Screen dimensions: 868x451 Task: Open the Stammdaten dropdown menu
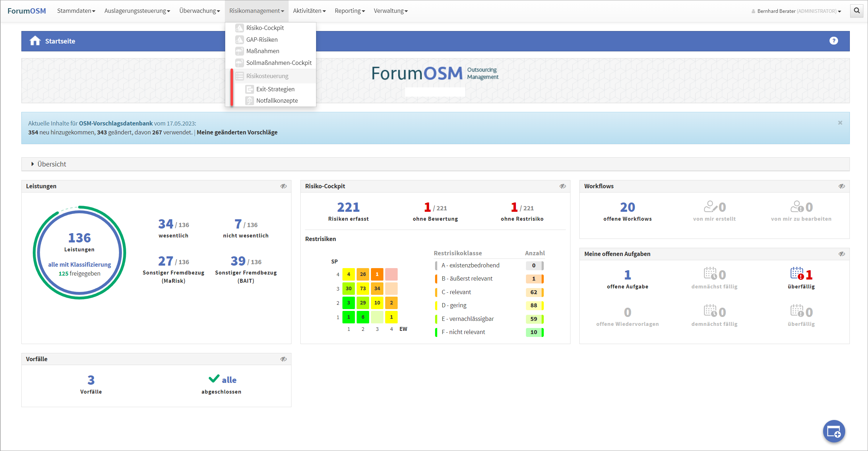tap(76, 11)
